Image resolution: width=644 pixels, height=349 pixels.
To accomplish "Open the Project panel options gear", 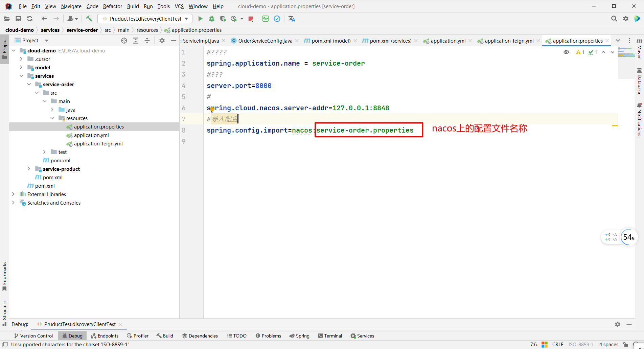I will coord(162,41).
